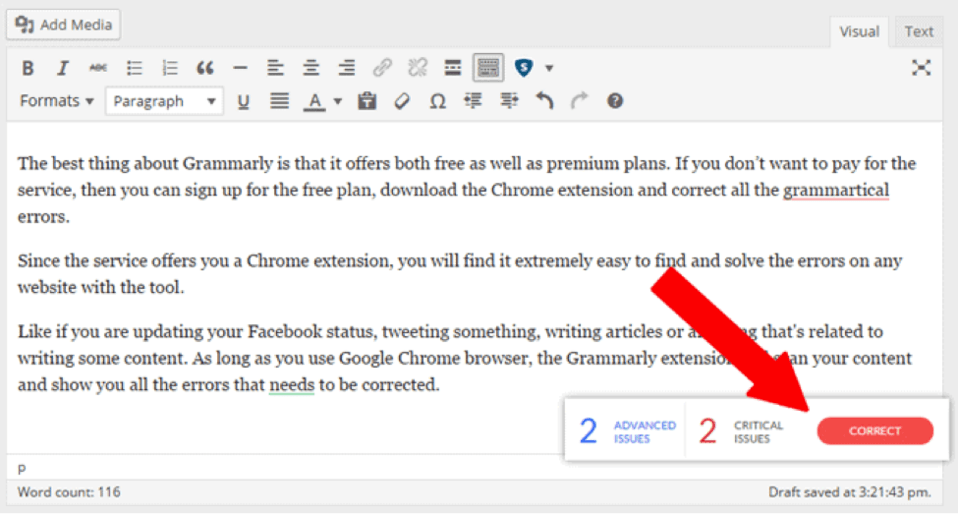958x514 pixels.
Task: Click the underlined word "needs"
Action: point(291,385)
